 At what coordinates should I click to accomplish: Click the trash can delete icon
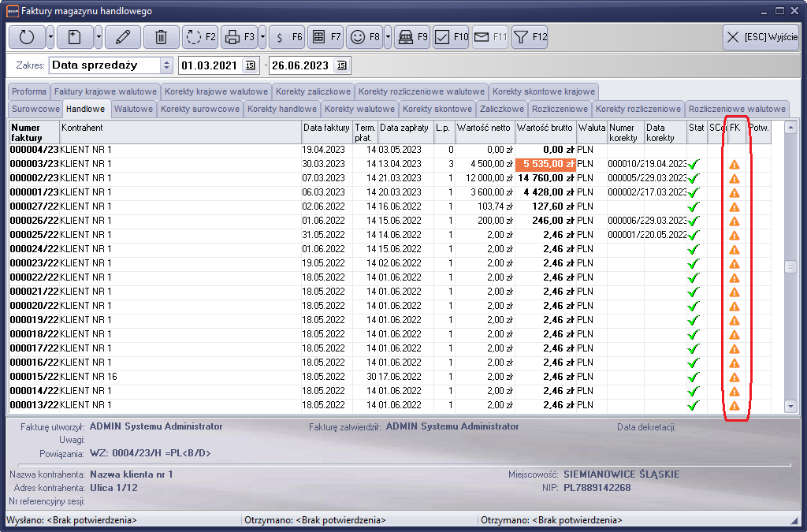[x=161, y=37]
